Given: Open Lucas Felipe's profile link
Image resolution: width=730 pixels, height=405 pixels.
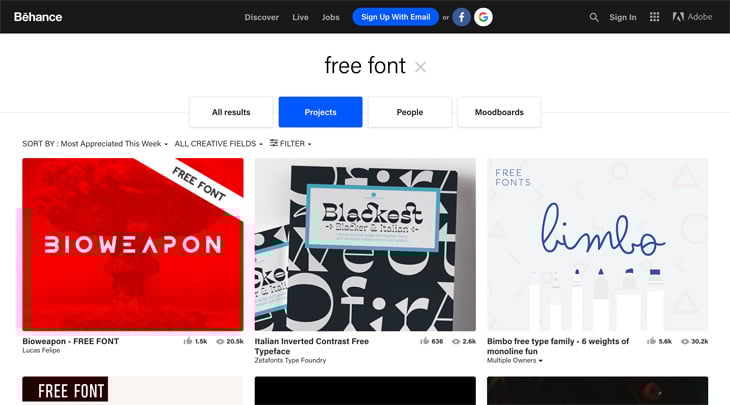Looking at the screenshot, I should coord(41,351).
